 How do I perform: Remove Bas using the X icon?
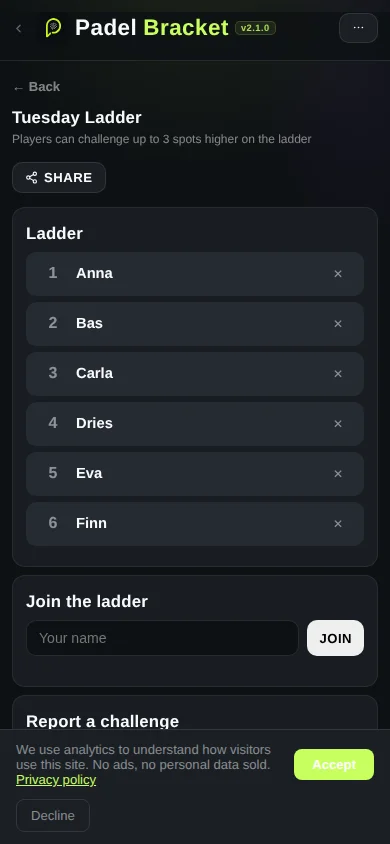click(338, 324)
